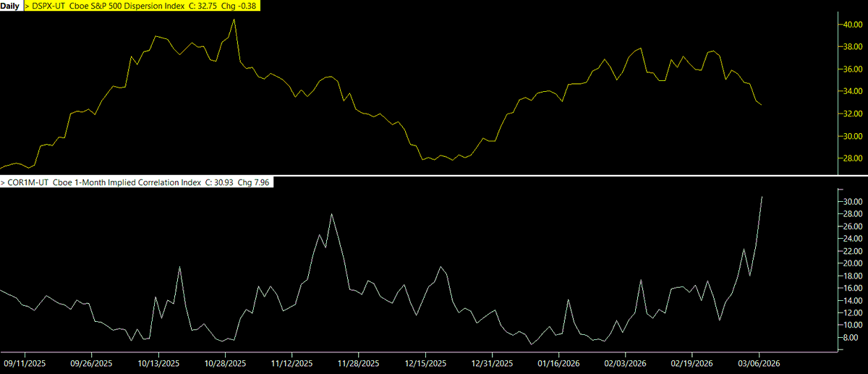Image resolution: width=868 pixels, height=374 pixels.
Task: Click the arrow before COR1M-UT symbol
Action: (4, 183)
